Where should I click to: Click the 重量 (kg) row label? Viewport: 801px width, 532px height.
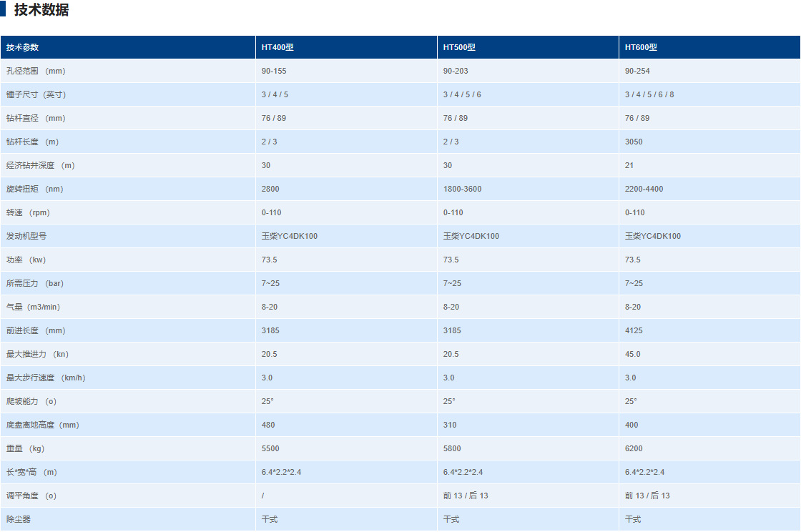point(26,448)
